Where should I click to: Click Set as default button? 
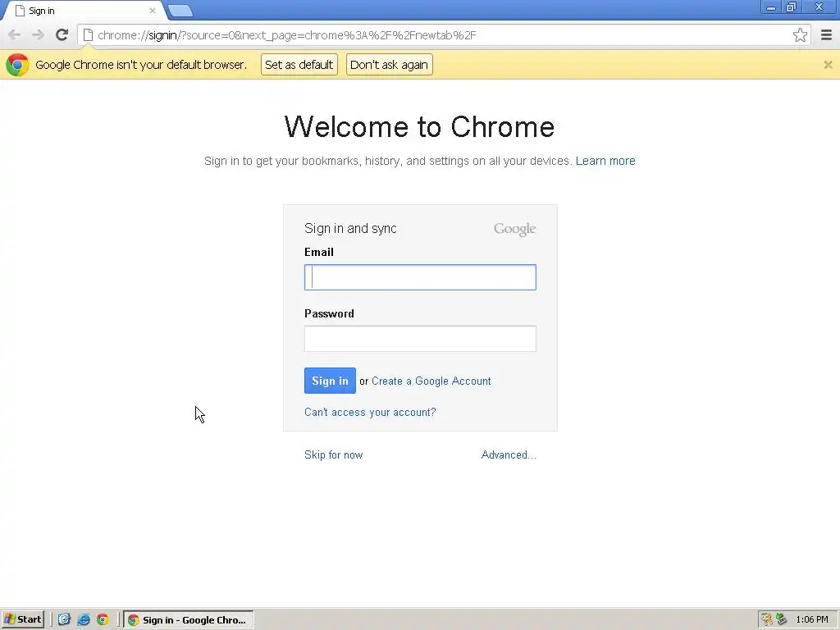(x=299, y=65)
